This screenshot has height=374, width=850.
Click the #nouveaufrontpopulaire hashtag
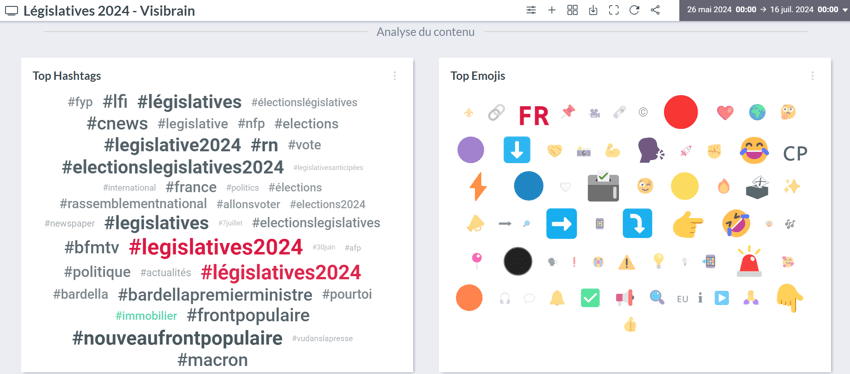(x=177, y=338)
